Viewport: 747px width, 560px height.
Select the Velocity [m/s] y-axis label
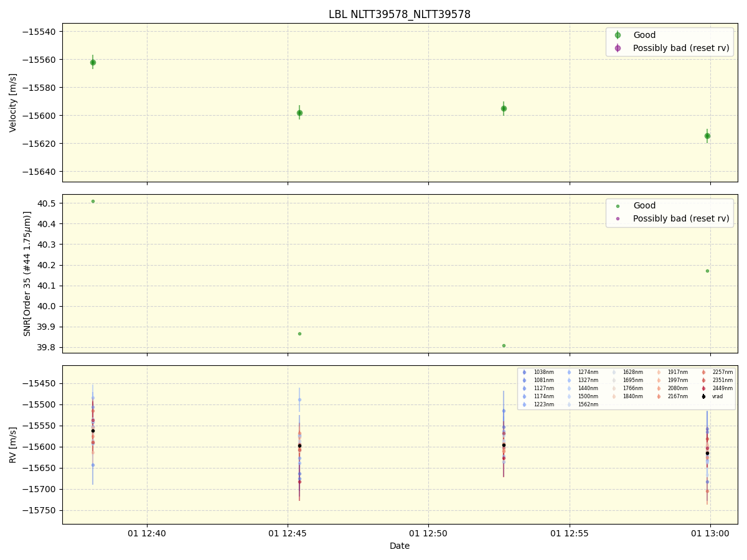point(13,103)
